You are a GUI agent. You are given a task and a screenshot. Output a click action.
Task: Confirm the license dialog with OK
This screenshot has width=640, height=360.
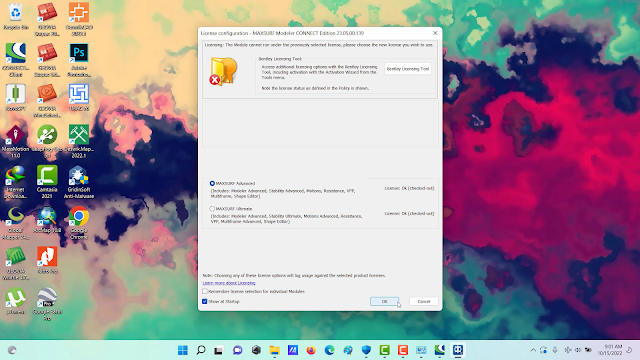click(x=384, y=301)
